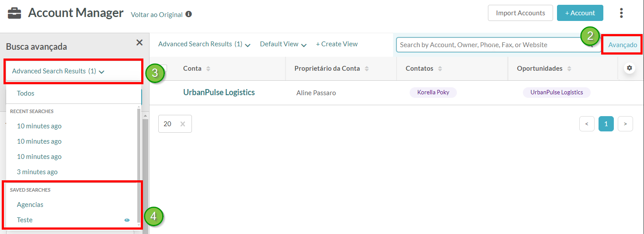Click the briefcase Account Manager icon

(14, 13)
